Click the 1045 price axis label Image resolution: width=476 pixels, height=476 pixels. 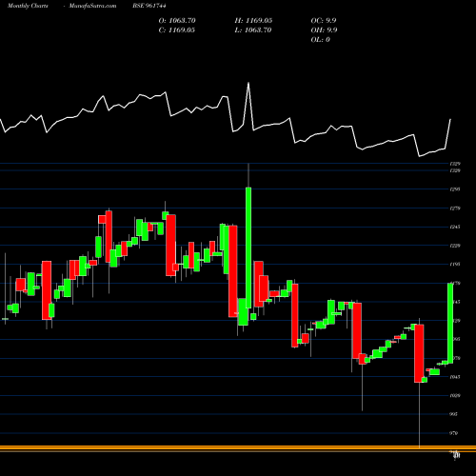click(x=455, y=377)
